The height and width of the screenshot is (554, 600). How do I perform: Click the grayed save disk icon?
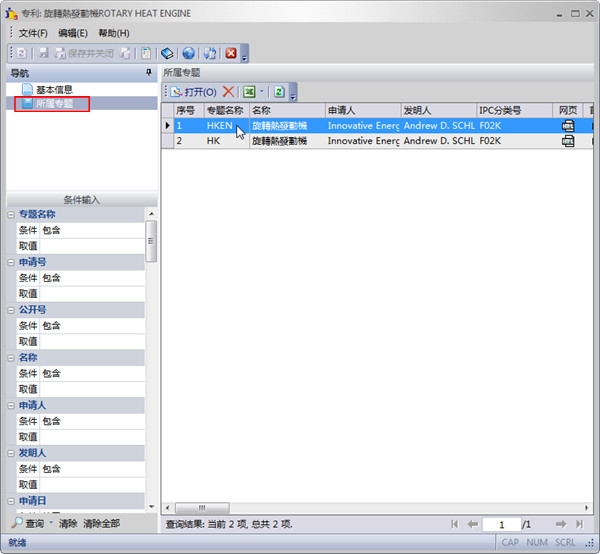[44, 53]
